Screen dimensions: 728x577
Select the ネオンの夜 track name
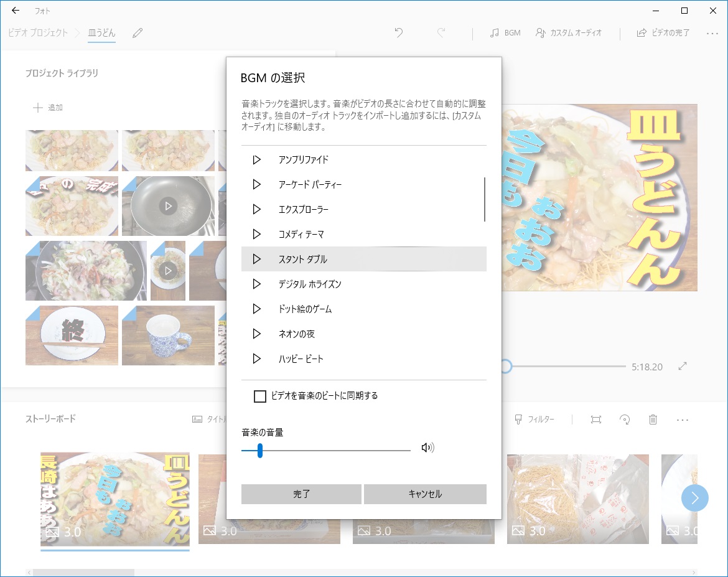click(x=296, y=334)
